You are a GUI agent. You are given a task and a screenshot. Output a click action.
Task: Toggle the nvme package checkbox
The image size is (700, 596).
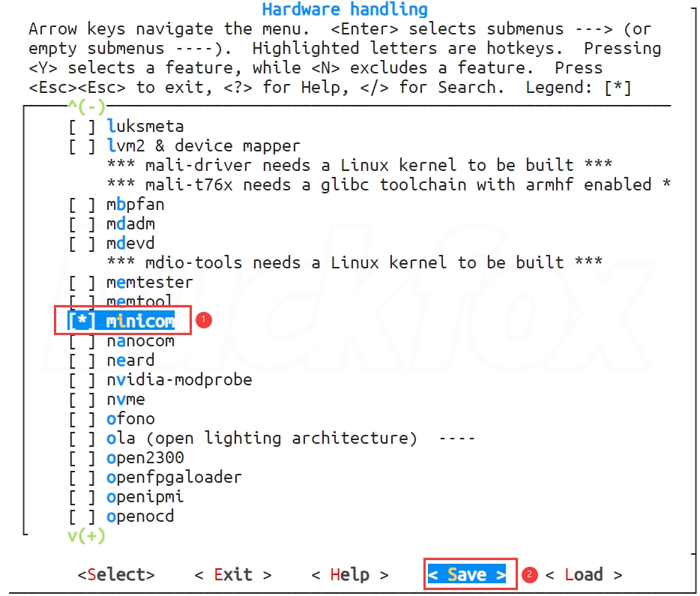[x=106, y=399]
